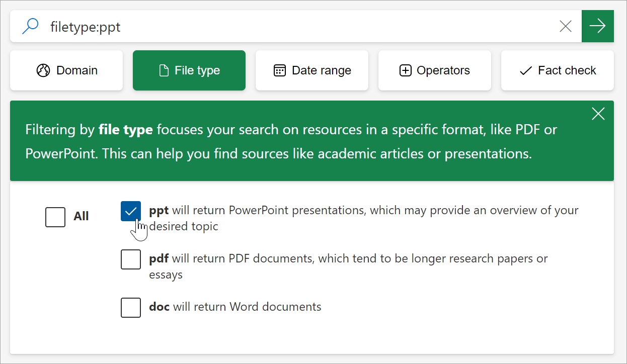Viewport: 627px width, 364px height.
Task: Click the document icon on the File type filter
Action: coord(165,70)
